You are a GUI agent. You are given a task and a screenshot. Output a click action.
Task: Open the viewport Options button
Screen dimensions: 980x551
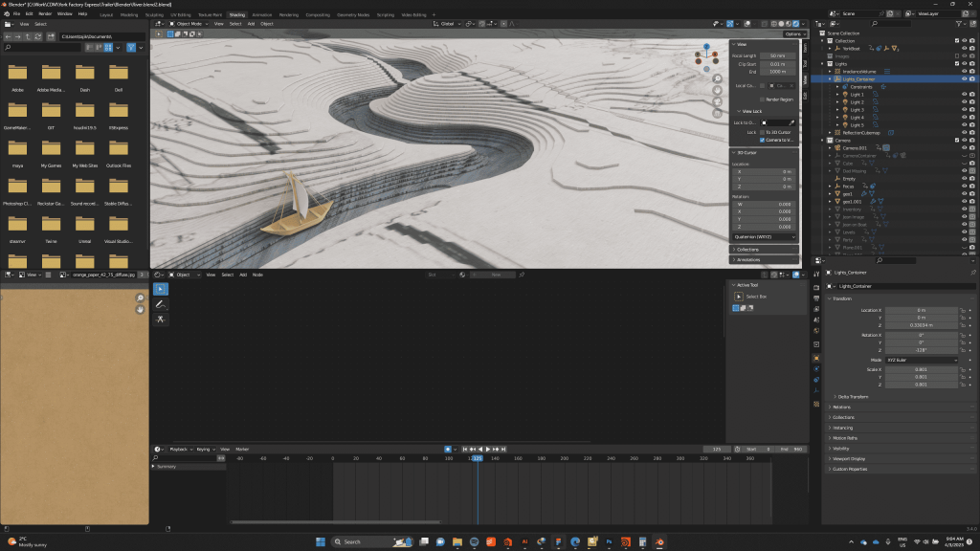click(794, 33)
